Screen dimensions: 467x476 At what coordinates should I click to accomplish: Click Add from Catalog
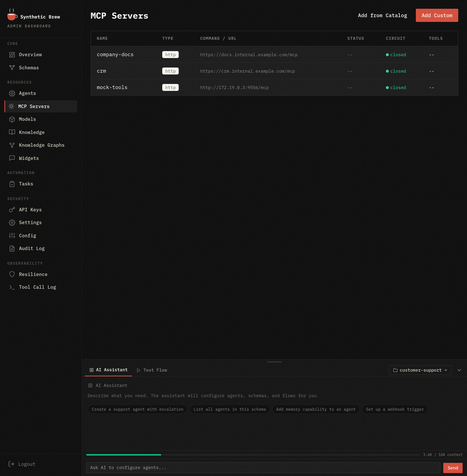(x=382, y=16)
